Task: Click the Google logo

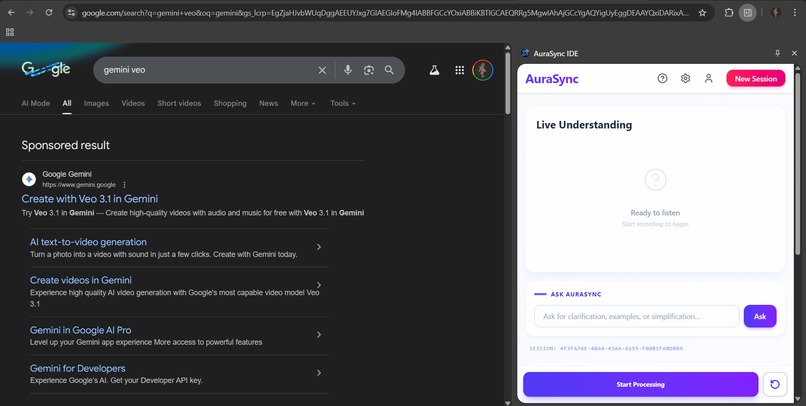Action: click(46, 69)
